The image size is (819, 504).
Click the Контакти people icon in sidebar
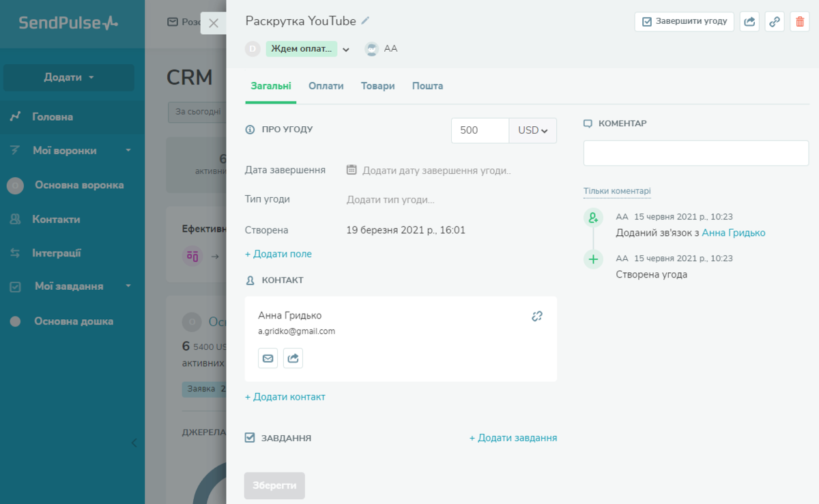tap(15, 220)
